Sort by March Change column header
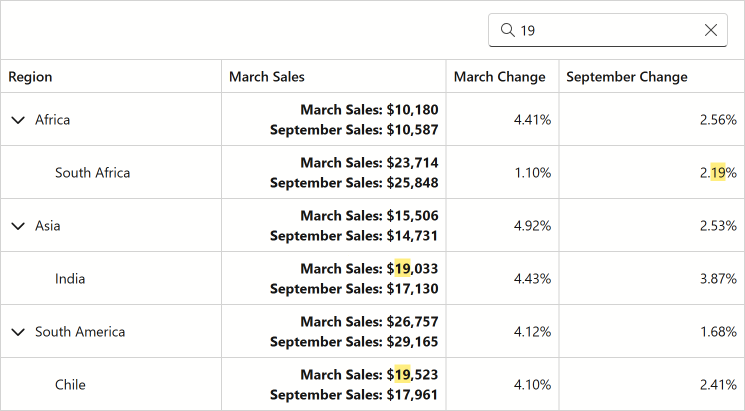Screen dimensions: 745x411 503,76
